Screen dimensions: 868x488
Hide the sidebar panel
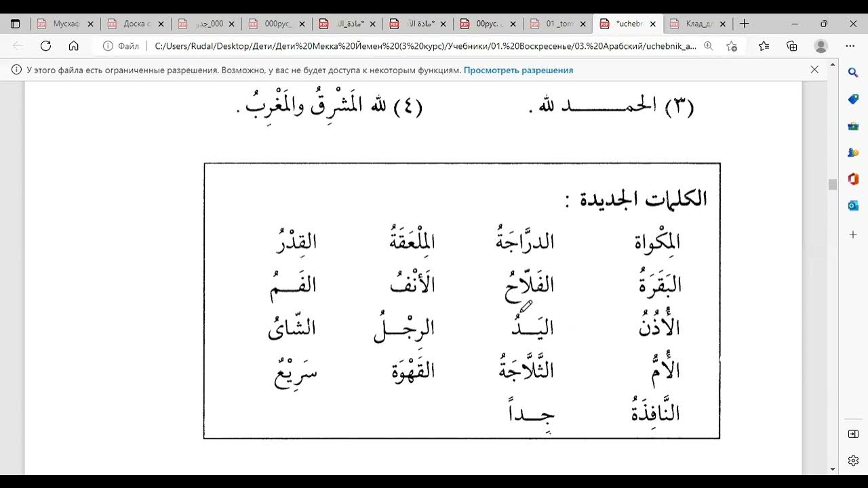853,434
